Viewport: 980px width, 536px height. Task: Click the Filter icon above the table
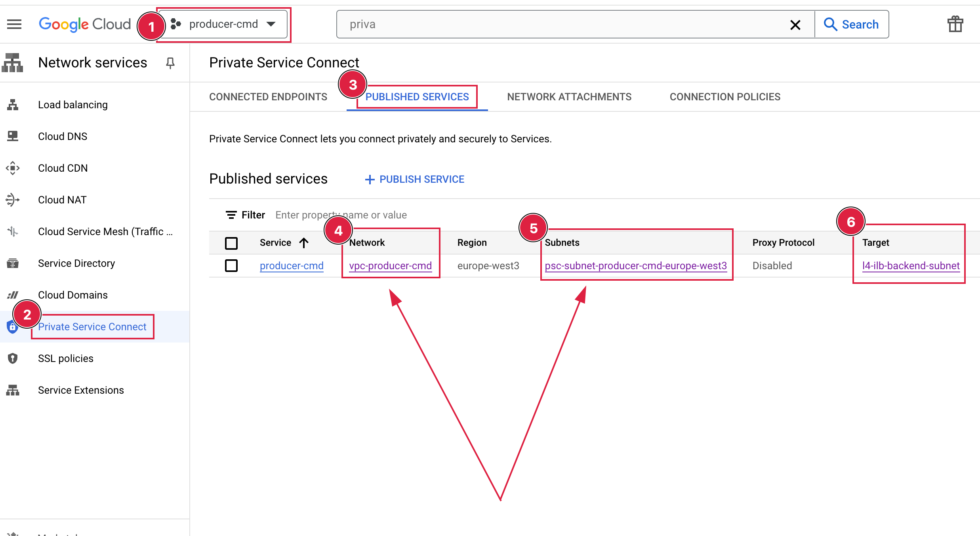tap(231, 215)
